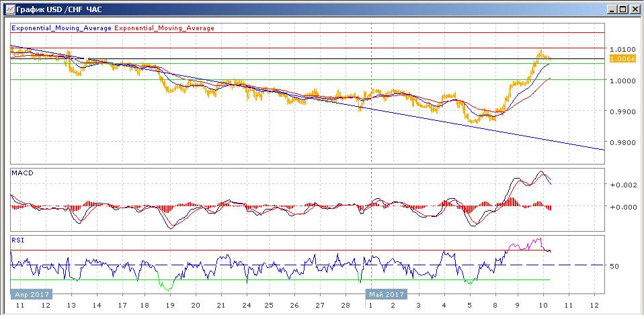Click the RSI 50 level label
Image resolution: width=644 pixels, height=319 pixels.
tap(614, 266)
